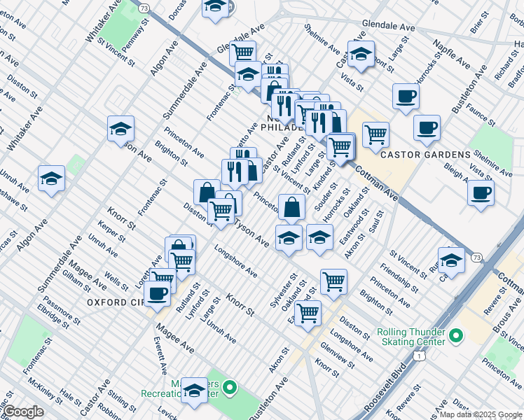
Task: Click the restaurant marker left of Castor Ave near Princeton Ave
Action: 235,173
